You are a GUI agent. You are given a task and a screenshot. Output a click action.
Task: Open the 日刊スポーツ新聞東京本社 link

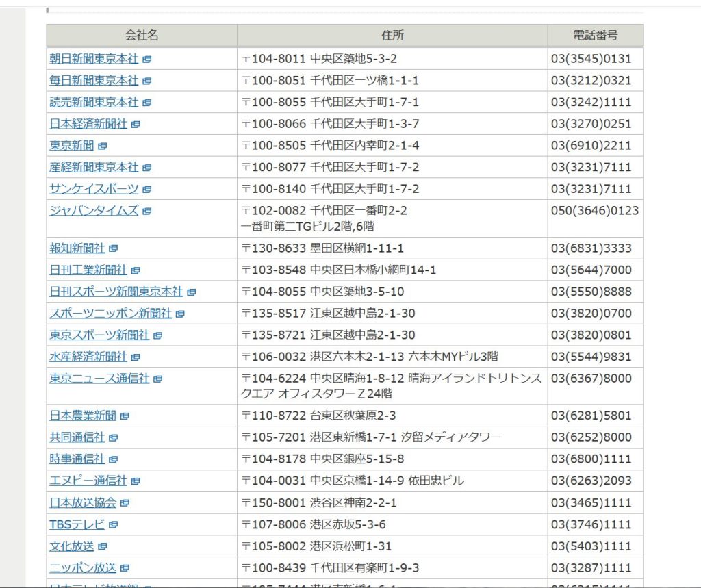coord(116,292)
